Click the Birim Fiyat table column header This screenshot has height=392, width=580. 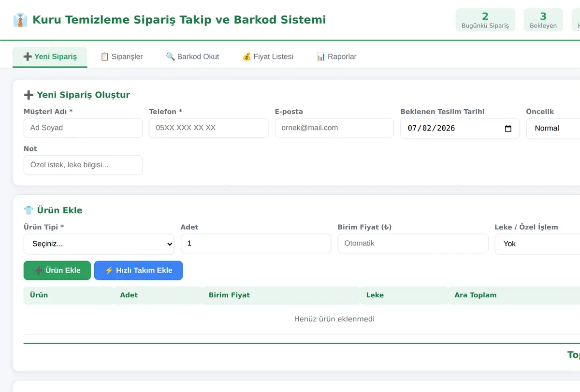click(281, 295)
